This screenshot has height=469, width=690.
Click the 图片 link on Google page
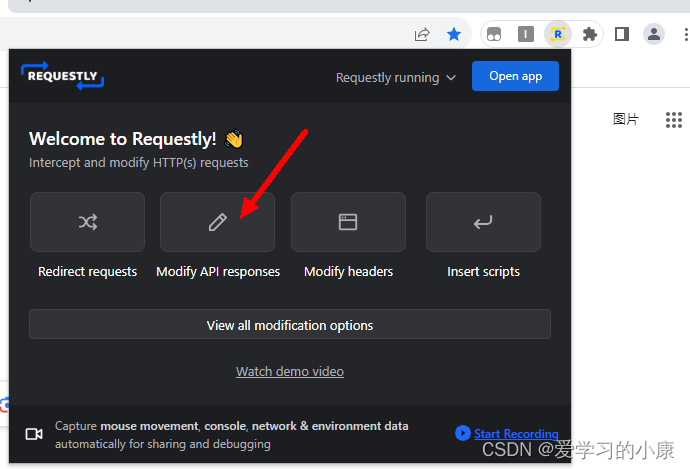(x=626, y=119)
